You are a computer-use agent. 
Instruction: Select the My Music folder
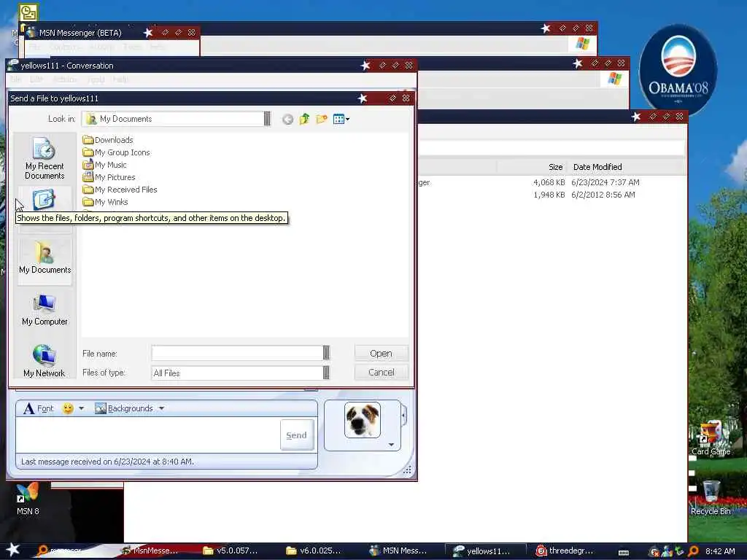point(104,164)
